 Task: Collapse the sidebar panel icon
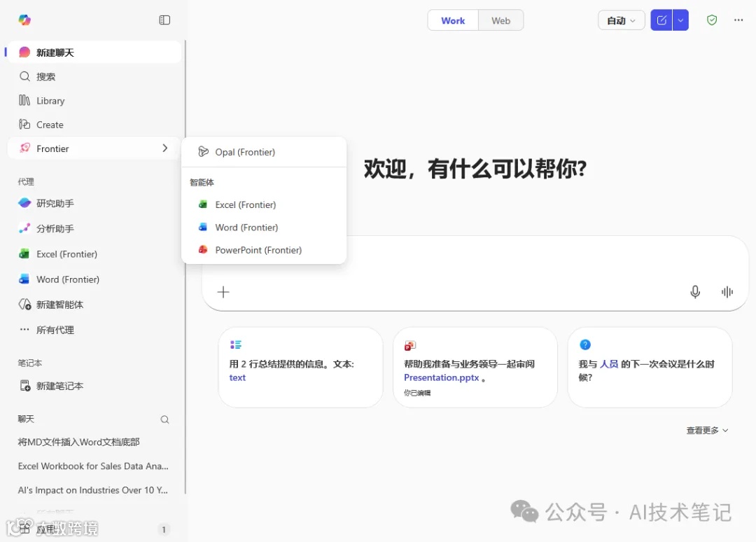point(164,20)
